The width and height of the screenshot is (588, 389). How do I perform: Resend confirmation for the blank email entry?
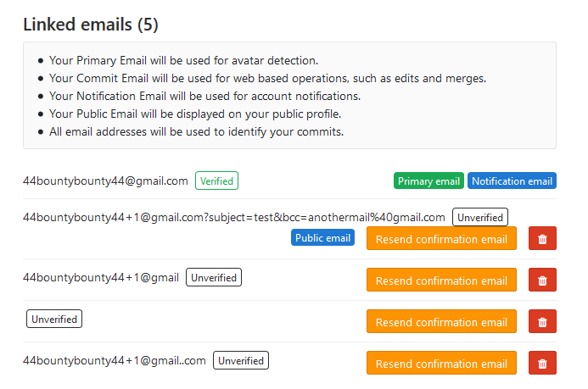[x=441, y=322]
